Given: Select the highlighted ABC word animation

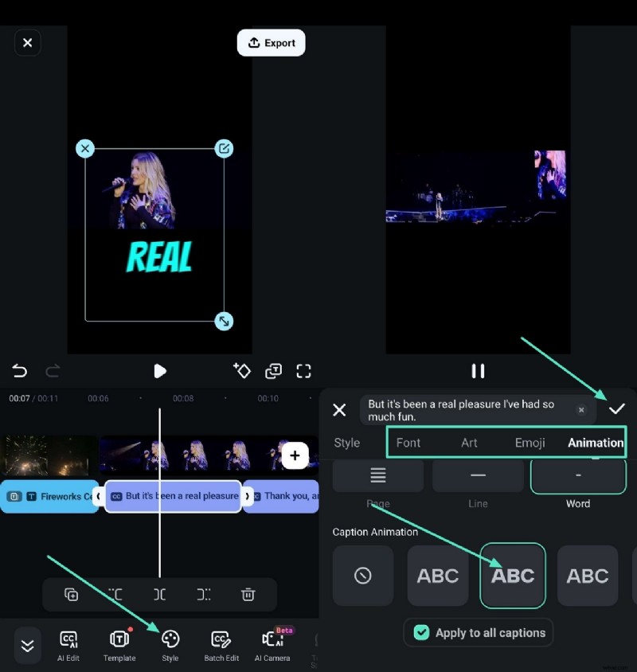Looking at the screenshot, I should (513, 576).
